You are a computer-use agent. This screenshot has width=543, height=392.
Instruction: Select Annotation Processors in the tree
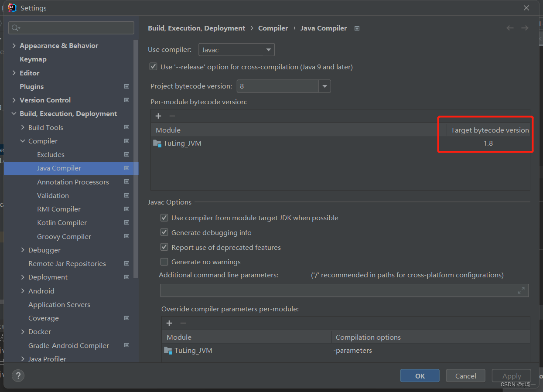point(73,182)
